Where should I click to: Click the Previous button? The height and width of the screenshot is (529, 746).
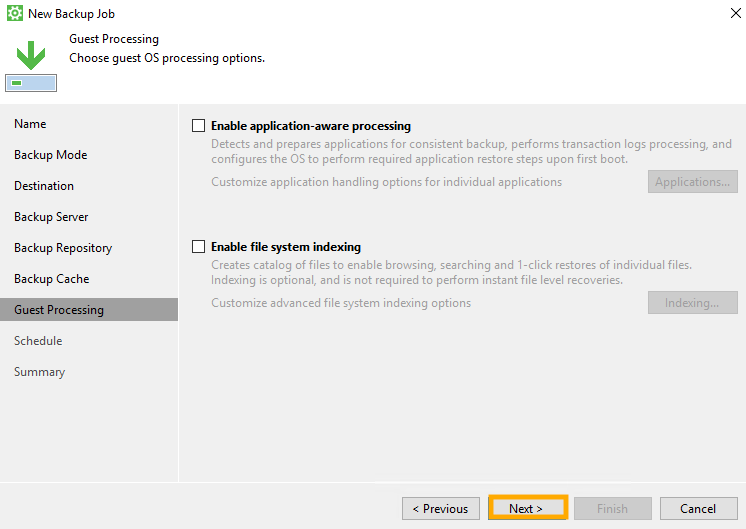coord(440,508)
